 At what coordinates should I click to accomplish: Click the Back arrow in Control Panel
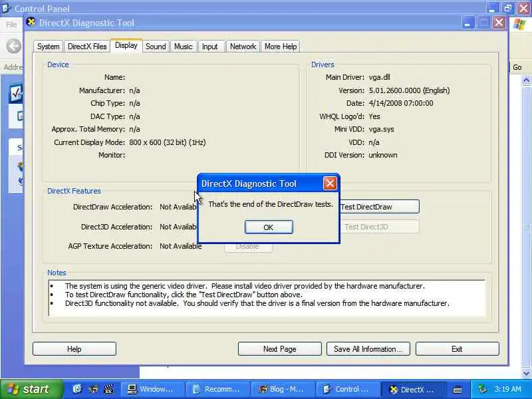(14, 46)
